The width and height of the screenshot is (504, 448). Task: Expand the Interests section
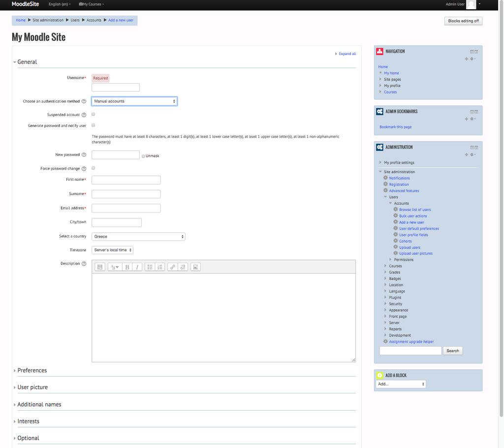[x=28, y=421]
